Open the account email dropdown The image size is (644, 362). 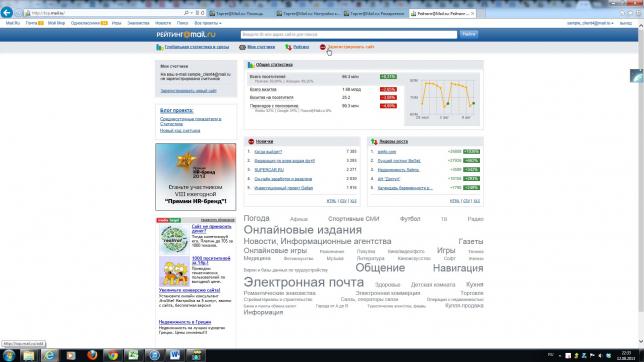590,23
